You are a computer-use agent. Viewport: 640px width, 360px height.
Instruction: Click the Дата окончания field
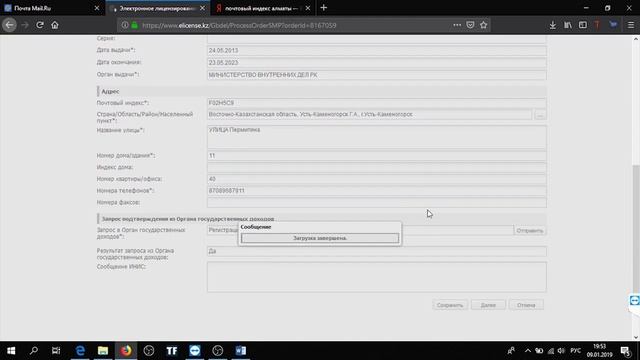[x=376, y=62]
